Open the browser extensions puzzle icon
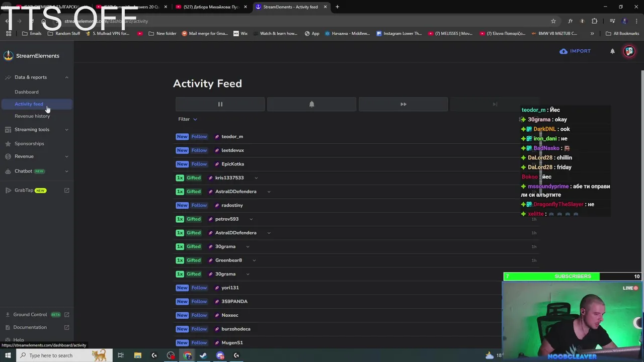 tap(595, 21)
